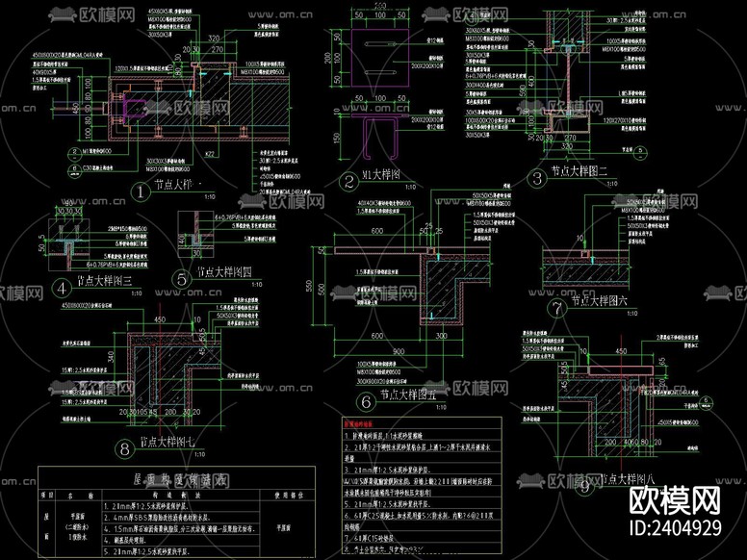Viewport: 747px width, 560px height.
Task: Click the 1:10 scale under M1大样图
Action: coord(410,187)
